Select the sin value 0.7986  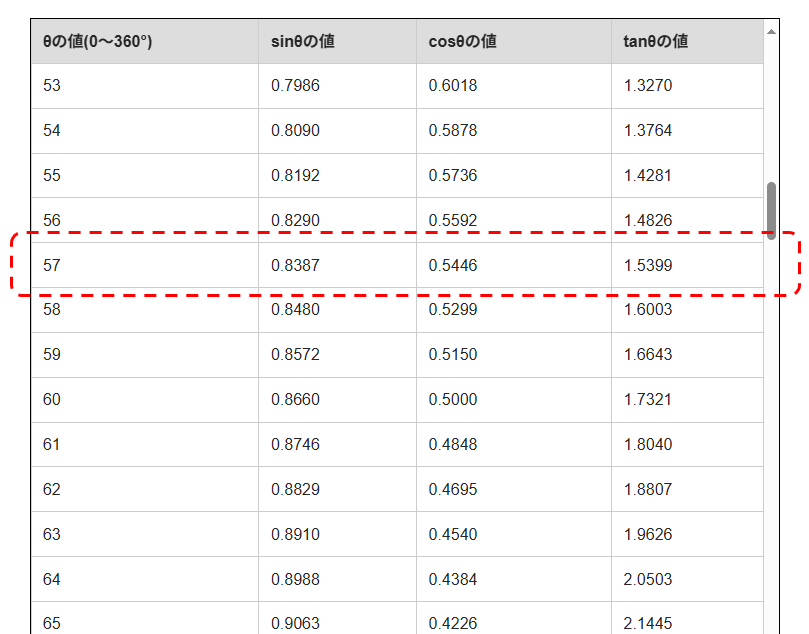[x=295, y=86]
